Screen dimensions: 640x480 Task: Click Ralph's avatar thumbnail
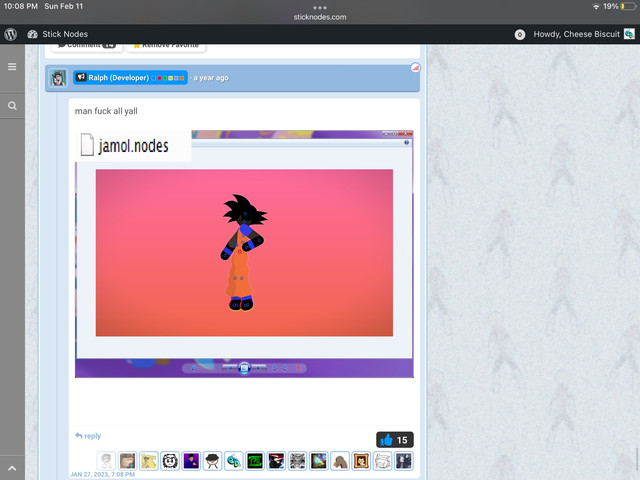coord(58,78)
